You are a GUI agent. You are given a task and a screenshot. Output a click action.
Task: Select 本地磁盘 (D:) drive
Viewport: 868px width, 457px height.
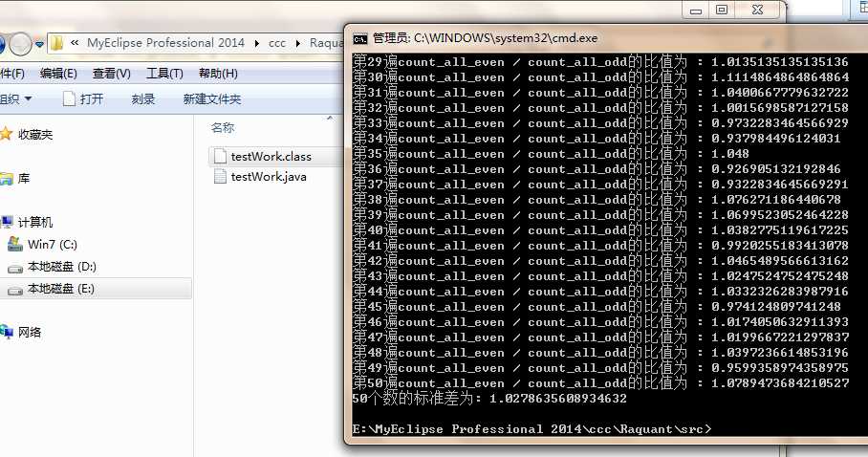tap(62, 267)
